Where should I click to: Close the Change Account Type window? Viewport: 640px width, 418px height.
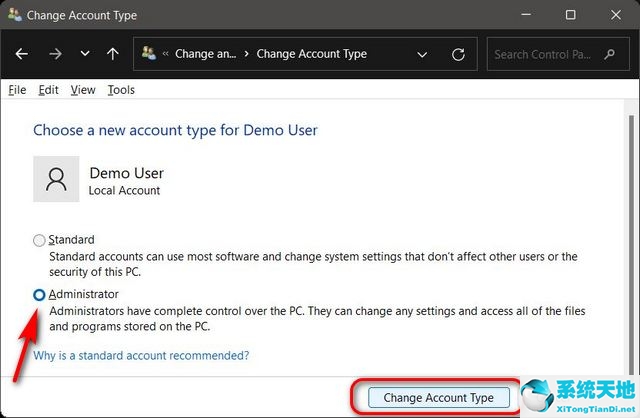[x=616, y=15]
